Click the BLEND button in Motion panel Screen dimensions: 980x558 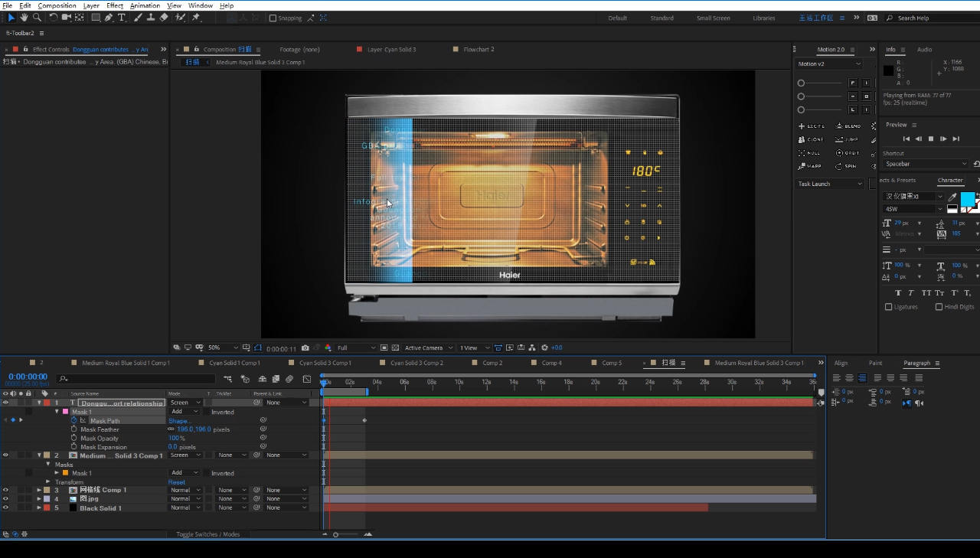[848, 126]
